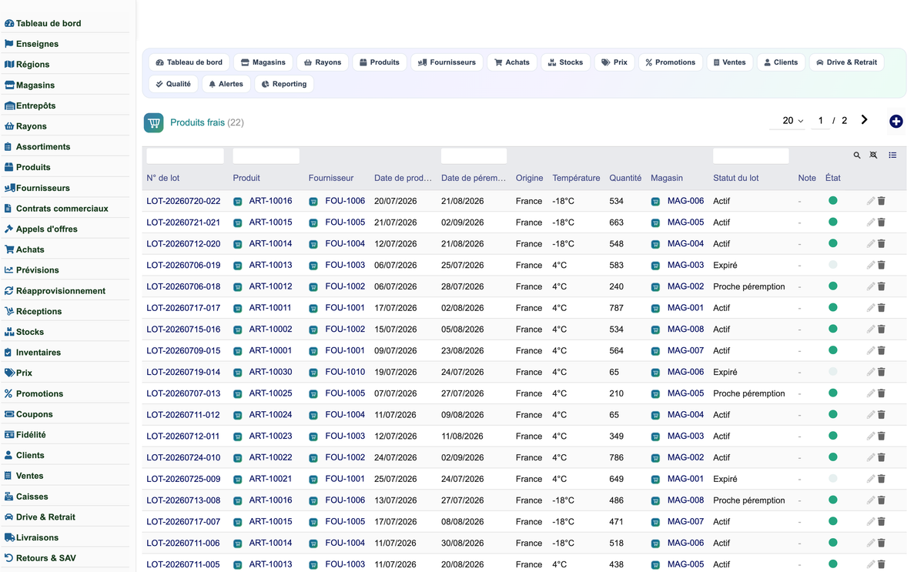Open the Drive & Retrait top tab

coord(846,62)
